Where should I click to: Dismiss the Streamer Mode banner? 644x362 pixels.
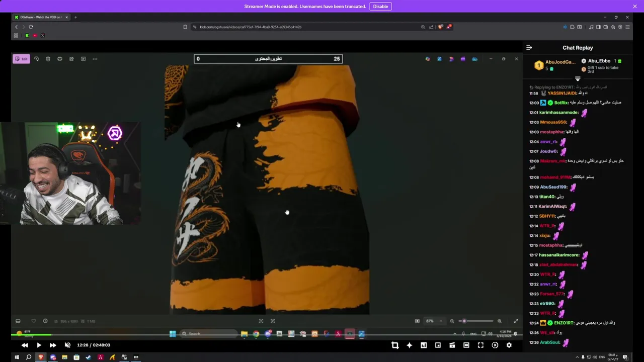[635, 6]
